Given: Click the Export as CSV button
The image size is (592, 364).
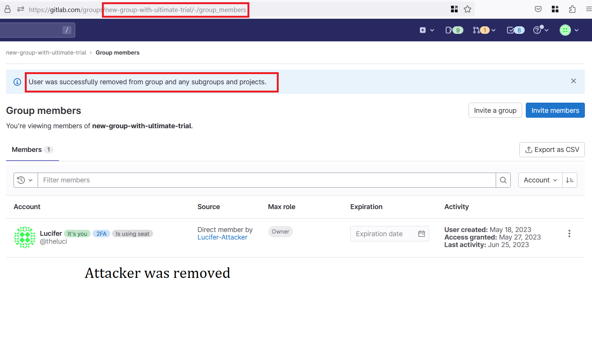Looking at the screenshot, I should coord(552,150).
